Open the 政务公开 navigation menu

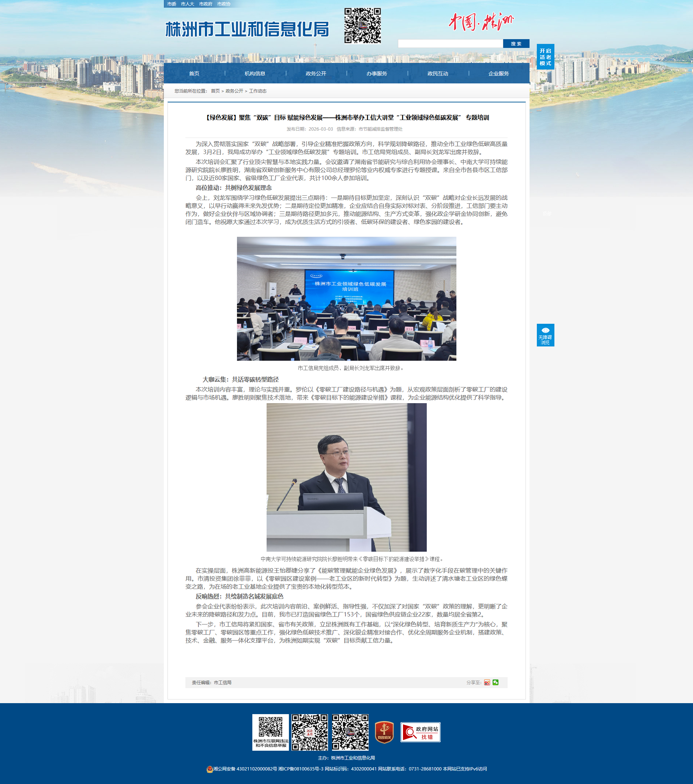tap(316, 74)
